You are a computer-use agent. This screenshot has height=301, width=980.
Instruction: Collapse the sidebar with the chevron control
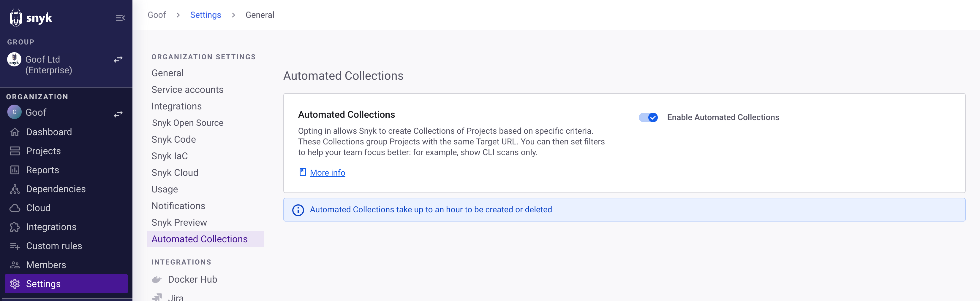(120, 17)
